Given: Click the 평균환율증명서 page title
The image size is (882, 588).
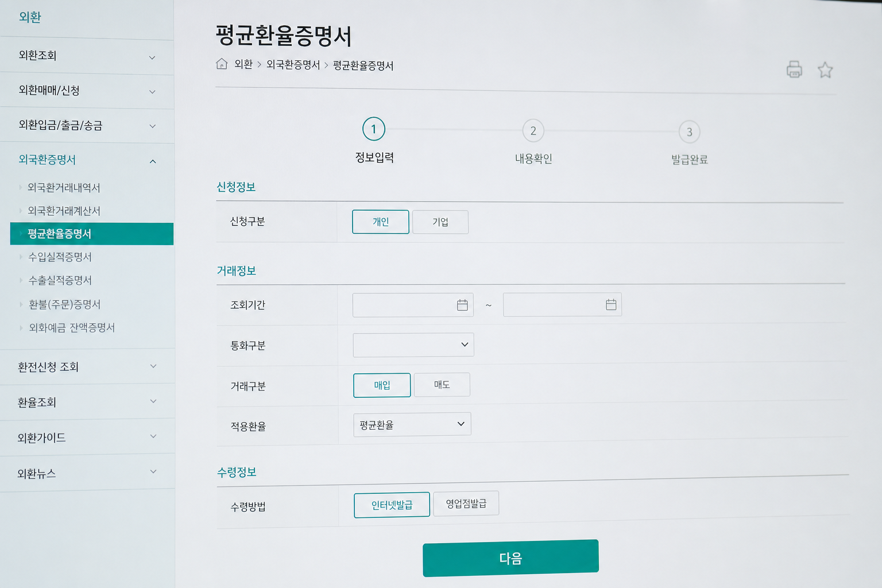Looking at the screenshot, I should point(283,36).
